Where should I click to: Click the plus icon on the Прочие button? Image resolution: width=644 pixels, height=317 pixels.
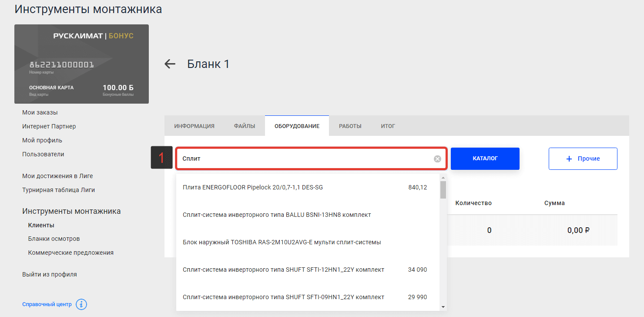point(569,159)
